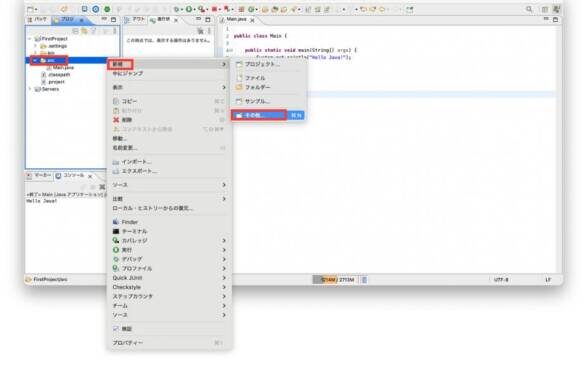Click the blue circular toolbar icon
Screen dimensions: 587x368
coord(96,9)
